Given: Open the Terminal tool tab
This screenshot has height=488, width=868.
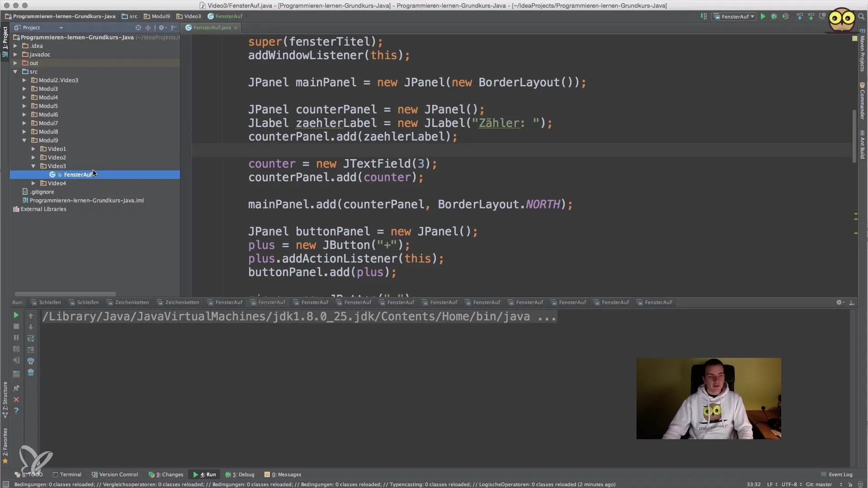Looking at the screenshot, I should (67, 474).
